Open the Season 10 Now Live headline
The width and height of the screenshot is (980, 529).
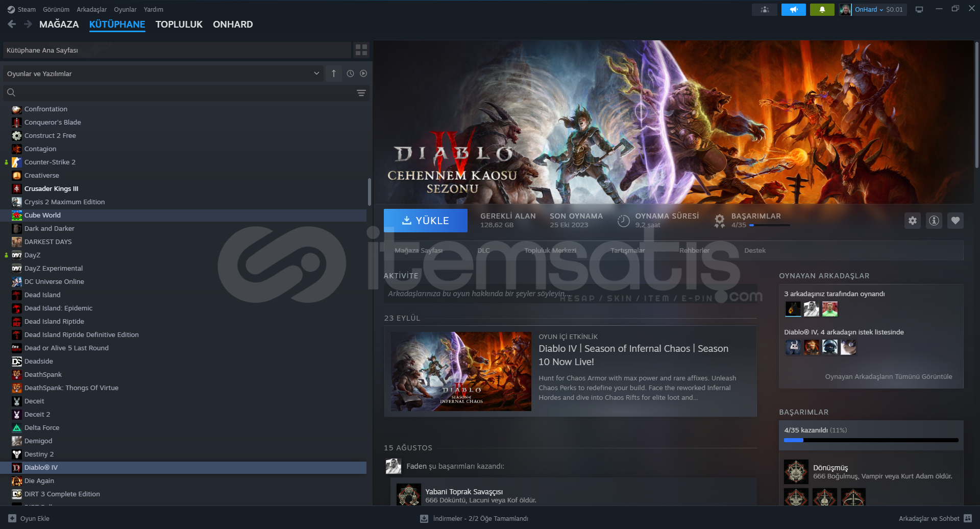tap(633, 355)
